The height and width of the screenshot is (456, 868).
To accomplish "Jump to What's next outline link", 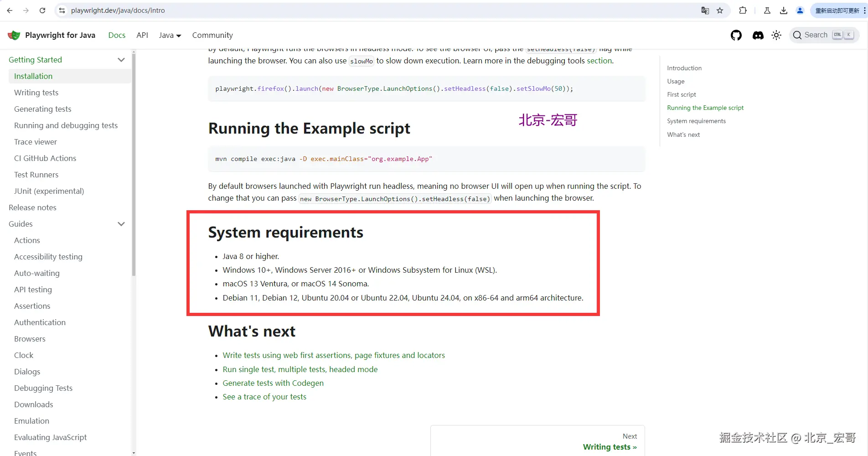I will tap(683, 135).
